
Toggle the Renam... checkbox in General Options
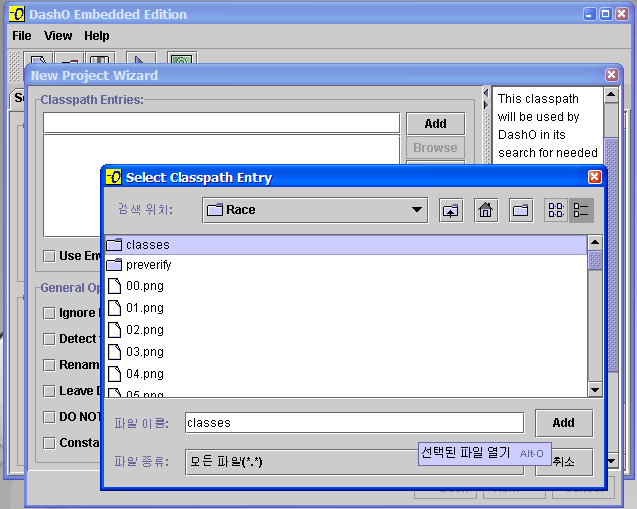[49, 365]
